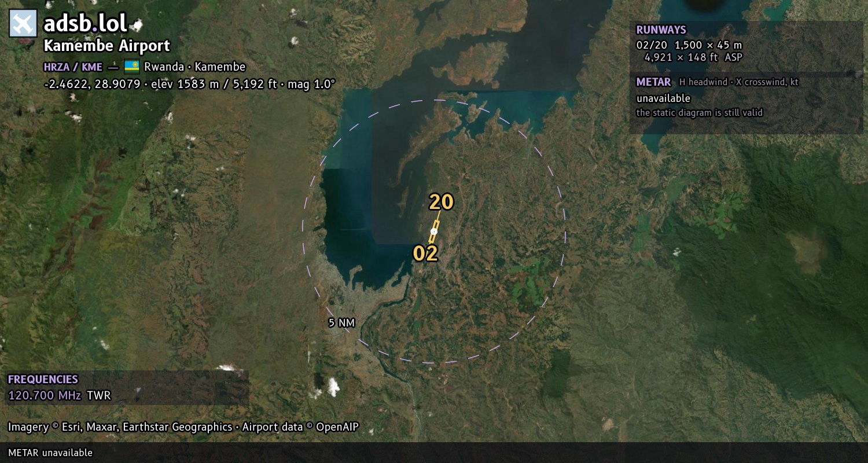Screen dimensions: 868x463
Task: Click the RUNWAYS panel header
Action: [661, 30]
